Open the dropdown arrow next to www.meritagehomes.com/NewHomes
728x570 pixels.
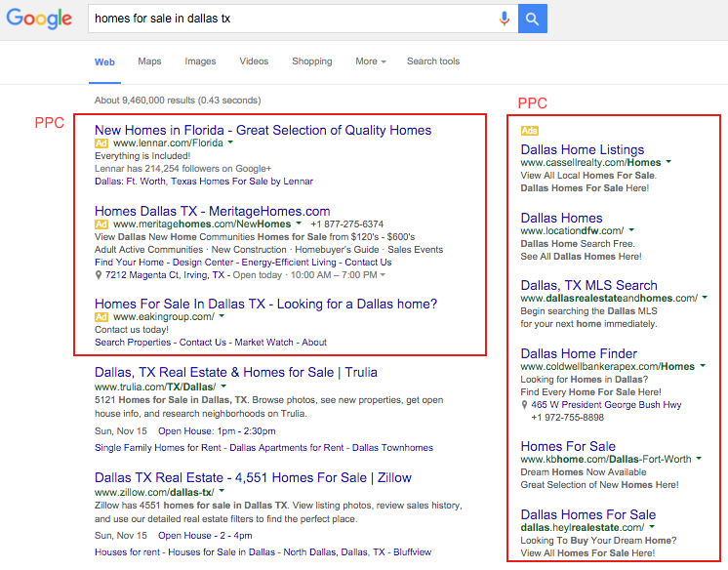[299, 224]
